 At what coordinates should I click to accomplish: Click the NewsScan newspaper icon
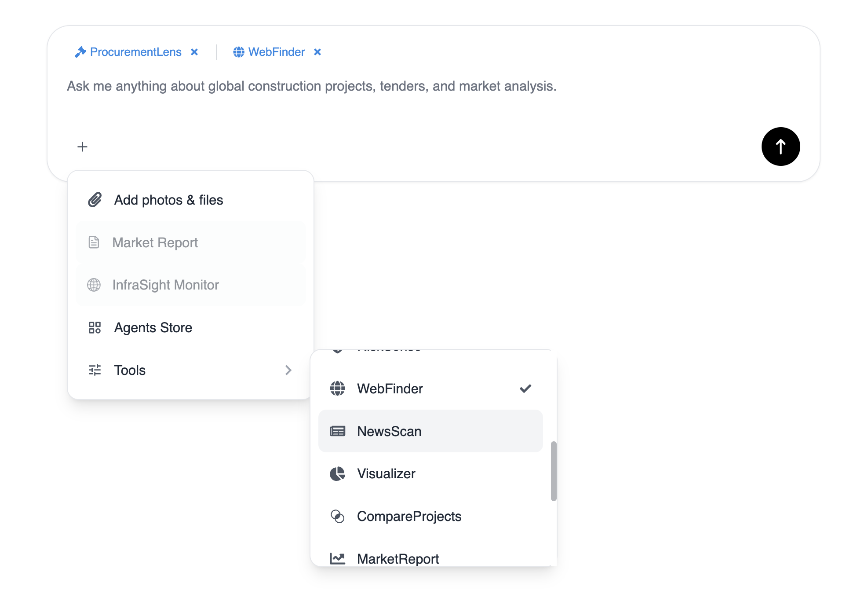(x=337, y=431)
